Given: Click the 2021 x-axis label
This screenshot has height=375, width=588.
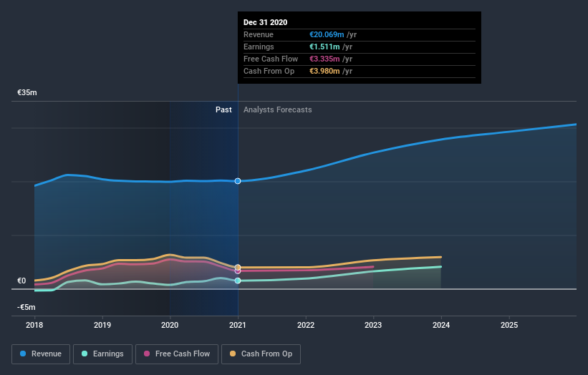Looking at the screenshot, I should 238,325.
